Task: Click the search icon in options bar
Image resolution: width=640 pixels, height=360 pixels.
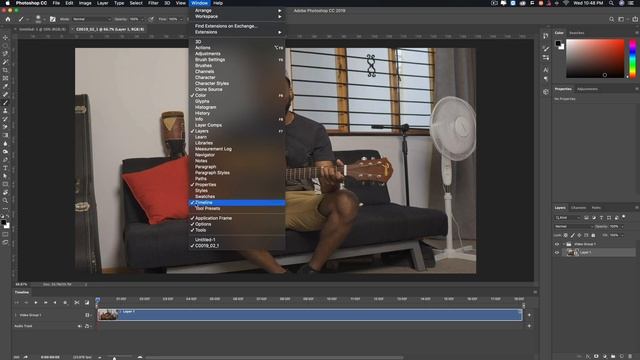Action: point(611,19)
